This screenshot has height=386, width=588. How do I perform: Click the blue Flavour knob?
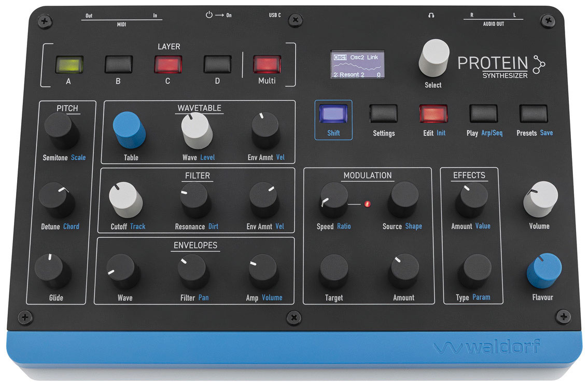[x=544, y=270]
